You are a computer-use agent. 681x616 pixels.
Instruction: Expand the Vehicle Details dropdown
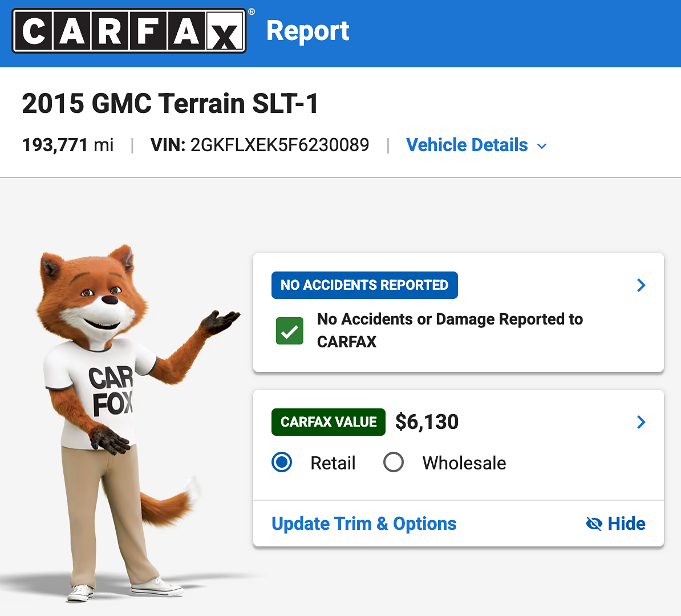coord(476,145)
